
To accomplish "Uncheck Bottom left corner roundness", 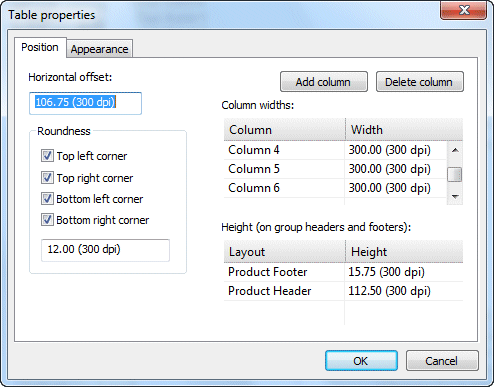I will (47, 199).
